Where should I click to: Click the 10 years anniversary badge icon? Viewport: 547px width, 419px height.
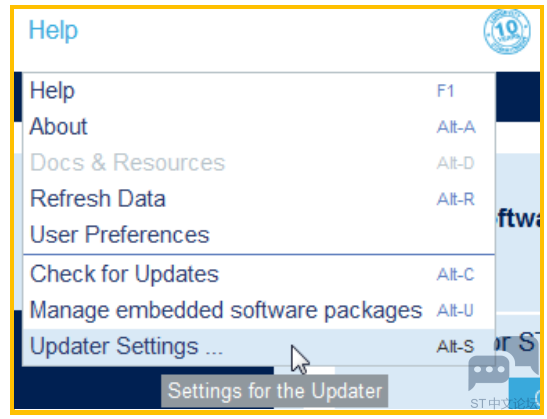[507, 31]
